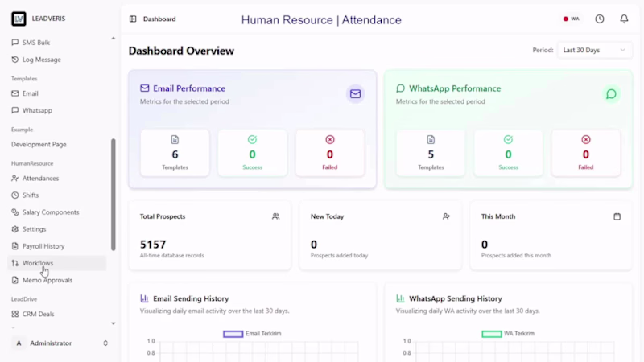Click the Memo Approvals document icon
This screenshot has height=362, width=644.
14,280
